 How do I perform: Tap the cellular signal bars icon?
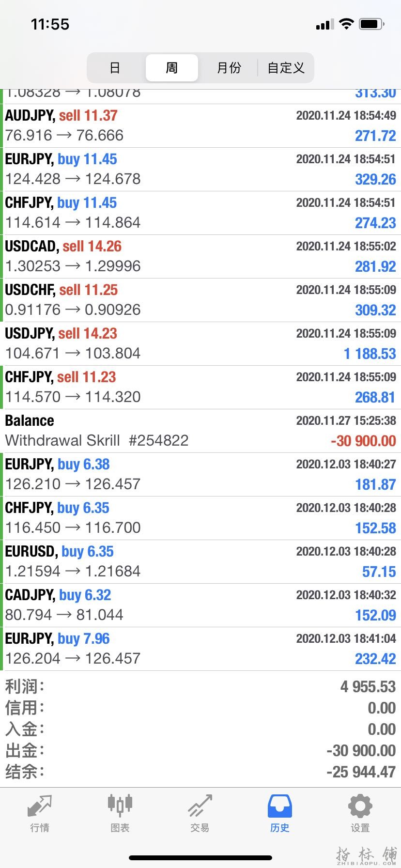click(x=324, y=24)
